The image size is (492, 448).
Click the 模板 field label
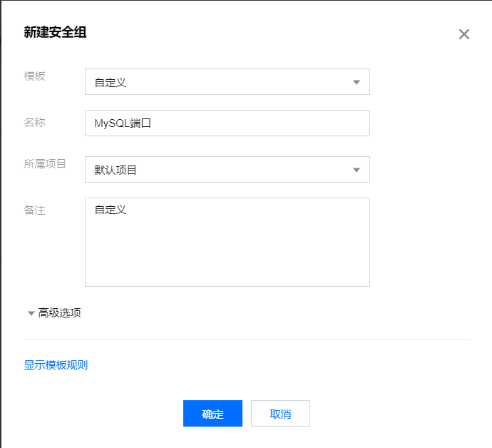[x=34, y=76]
